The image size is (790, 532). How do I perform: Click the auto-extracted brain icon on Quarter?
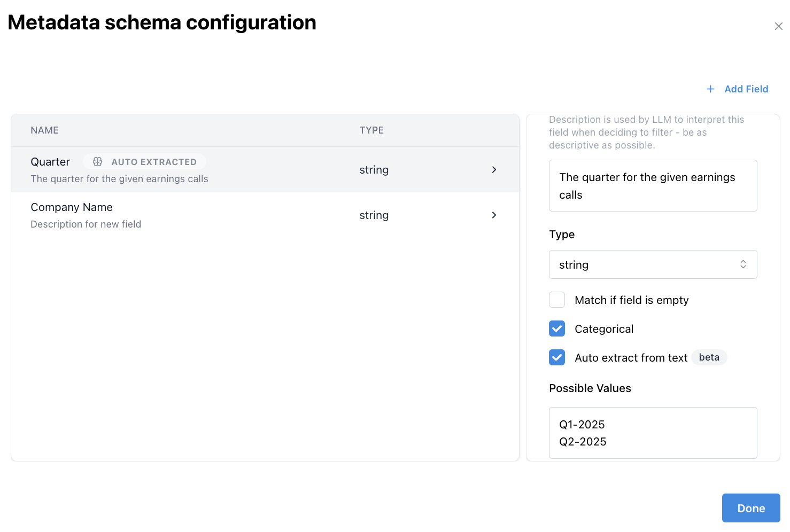97,162
